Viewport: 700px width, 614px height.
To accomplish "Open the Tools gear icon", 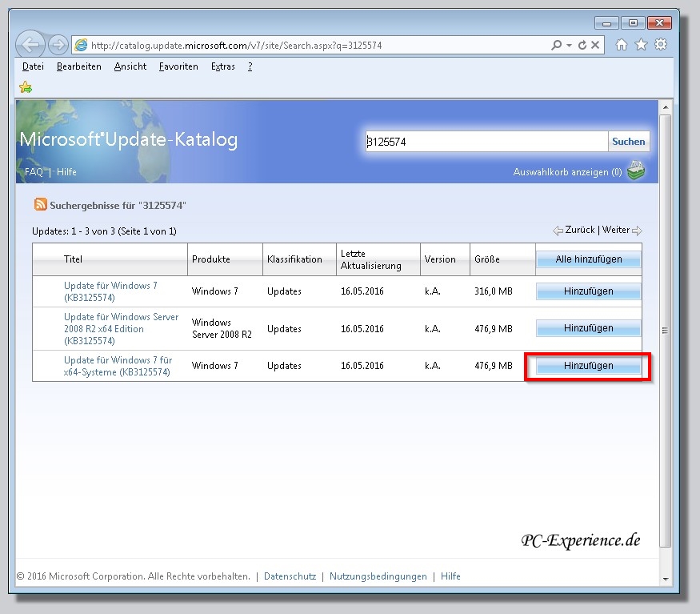I will pos(661,45).
